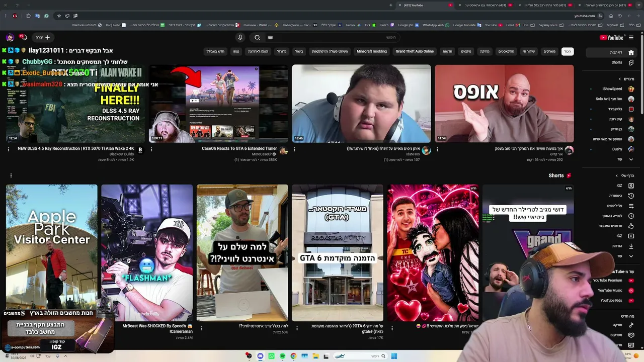Select the Football (כדורגל) filter chip
Image resolution: width=644 pixels, height=362 pixels.
coord(282,51)
